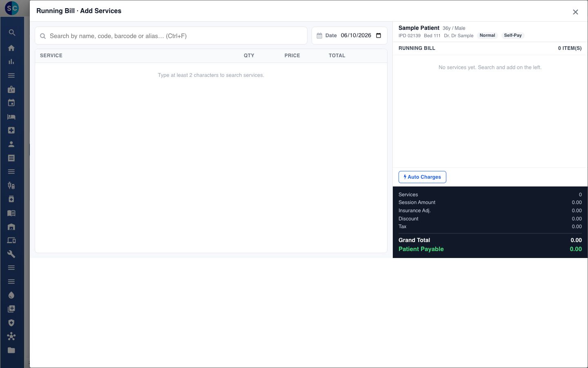Click the person profile icon in the sidebar
The image size is (588, 368).
tap(11, 144)
